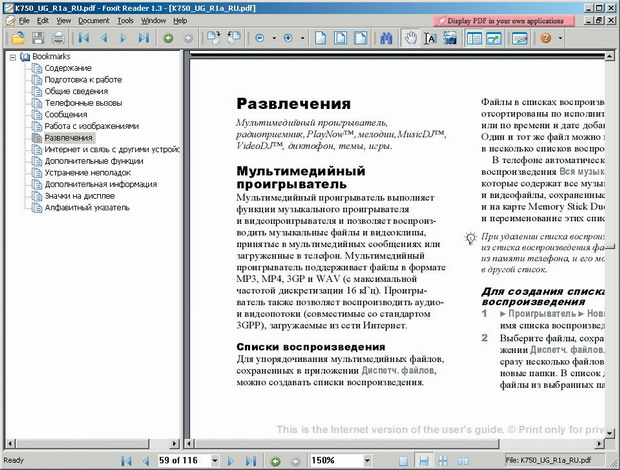The height and width of the screenshot is (470, 620).
Task: Print the document using the printer icon
Action: [x=58, y=38]
